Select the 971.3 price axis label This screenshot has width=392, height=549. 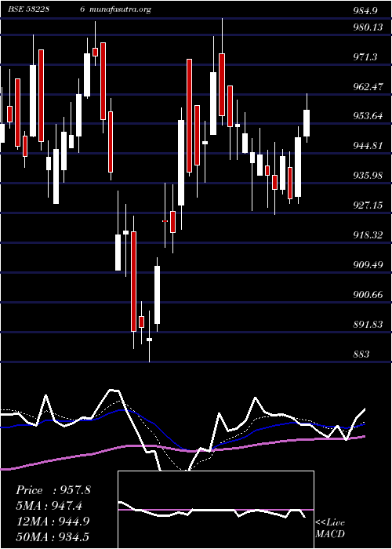[365, 56]
